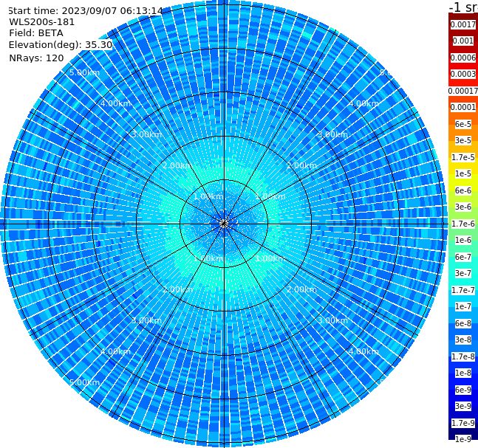Select the 1e-5 colorbar value
The height and width of the screenshot is (448, 478).
463,173
